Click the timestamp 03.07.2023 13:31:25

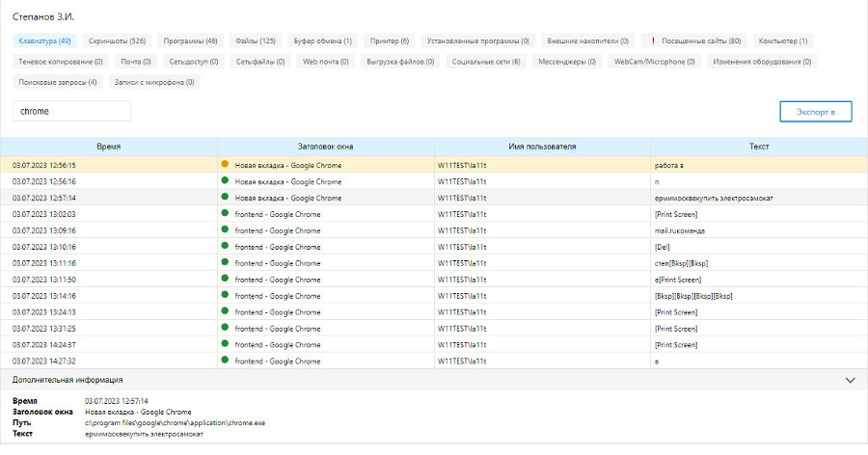pos(44,329)
